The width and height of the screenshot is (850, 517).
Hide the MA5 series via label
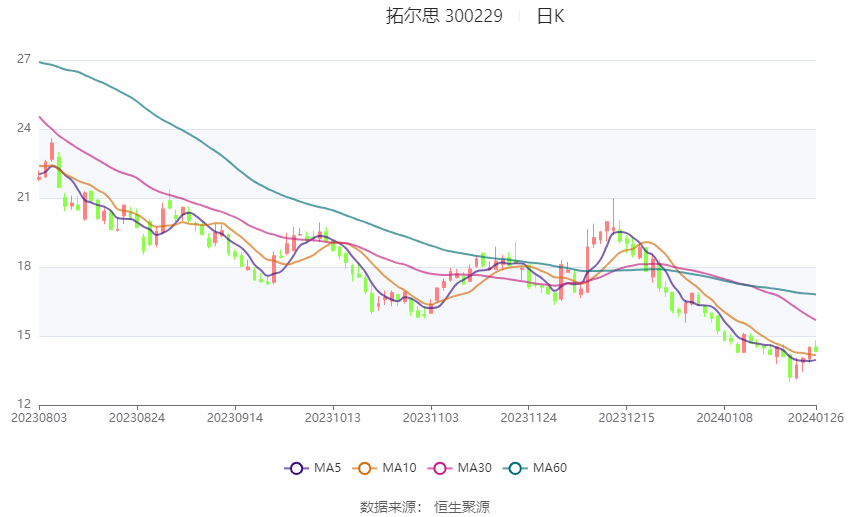[327, 468]
